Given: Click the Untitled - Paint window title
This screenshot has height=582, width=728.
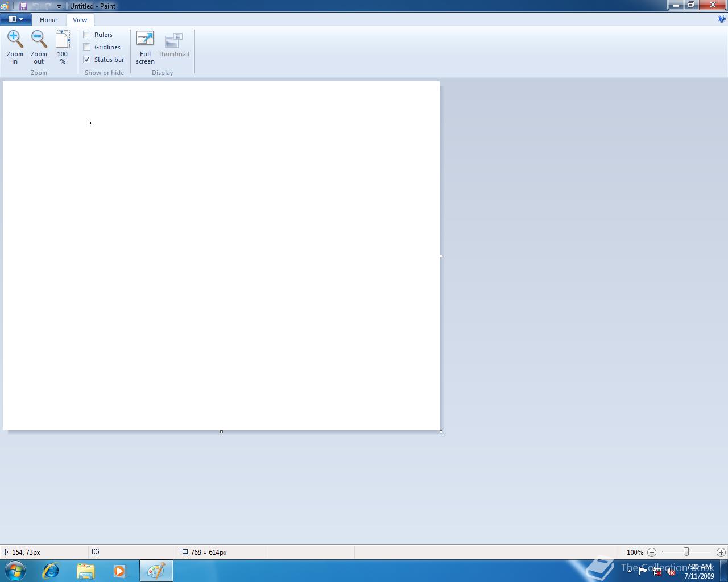Looking at the screenshot, I should [93, 6].
